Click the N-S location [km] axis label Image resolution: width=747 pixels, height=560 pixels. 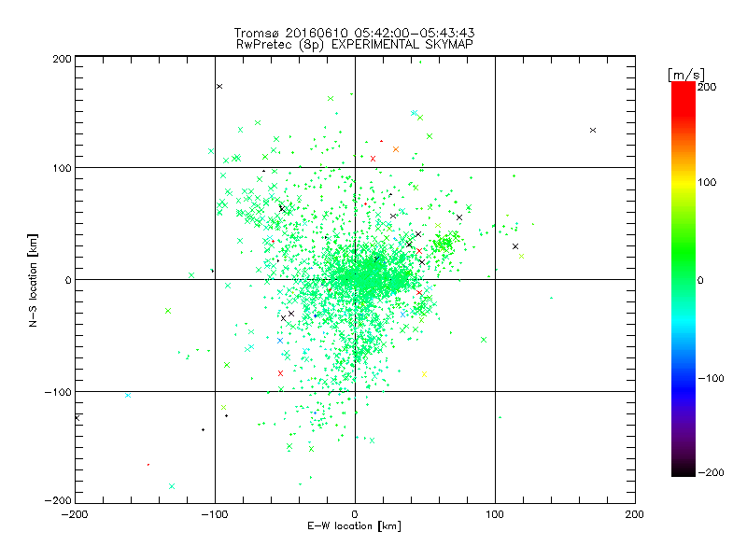[33, 280]
